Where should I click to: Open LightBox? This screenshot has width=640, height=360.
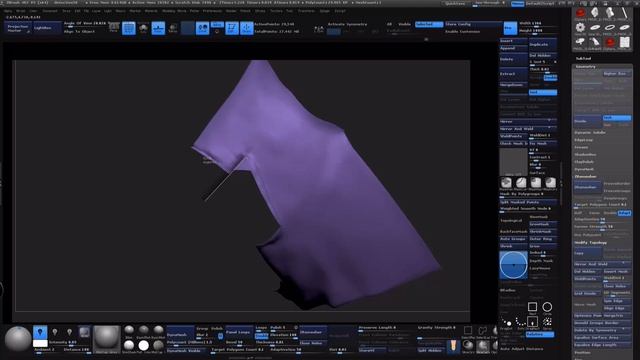[46, 28]
